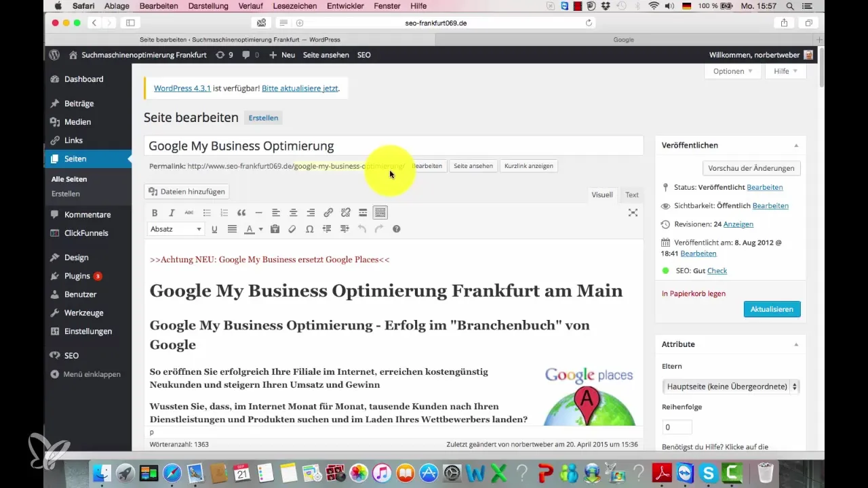Insert a blockquote
The width and height of the screenshot is (868, 488).
tap(241, 212)
